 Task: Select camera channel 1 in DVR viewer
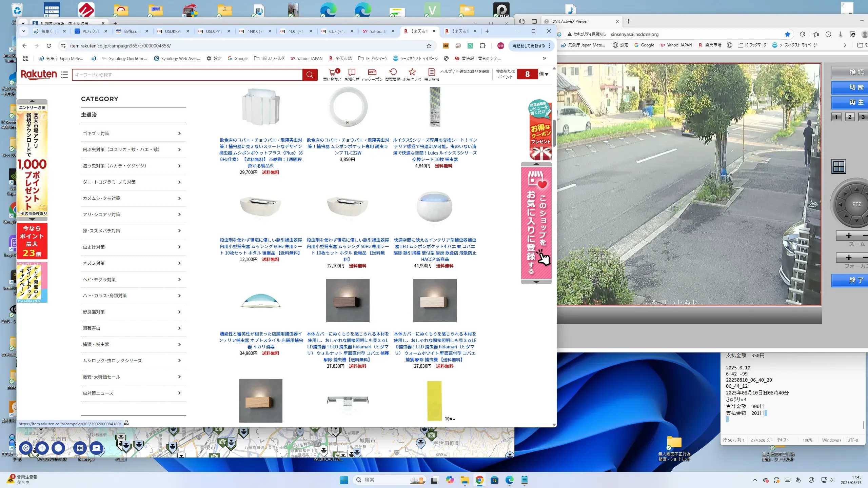[836, 117]
